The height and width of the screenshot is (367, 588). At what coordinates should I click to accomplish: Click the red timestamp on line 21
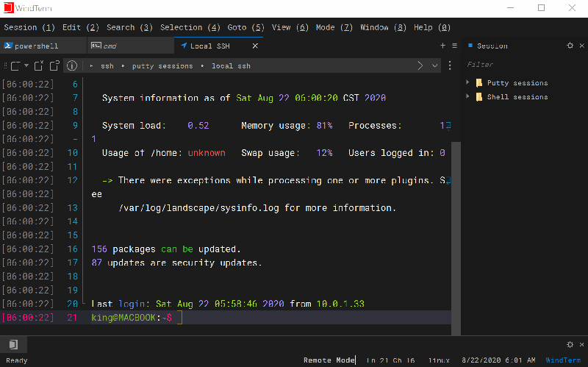point(28,318)
